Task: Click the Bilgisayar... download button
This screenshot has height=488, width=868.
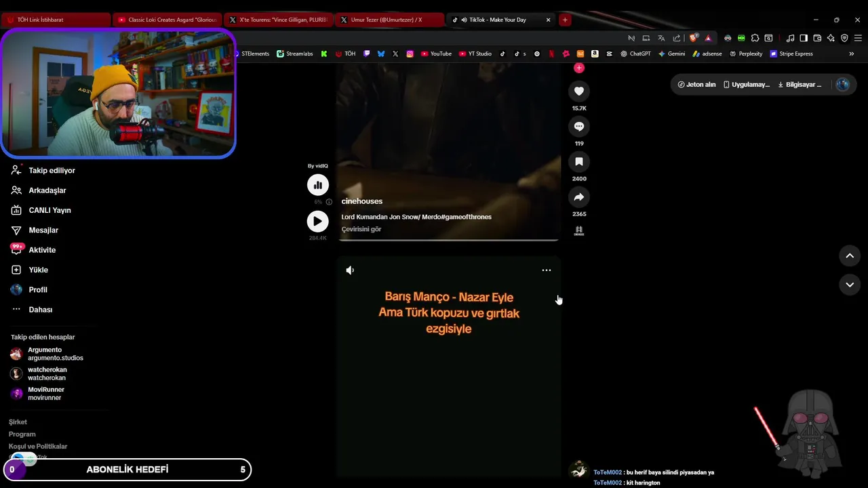Action: coord(800,85)
